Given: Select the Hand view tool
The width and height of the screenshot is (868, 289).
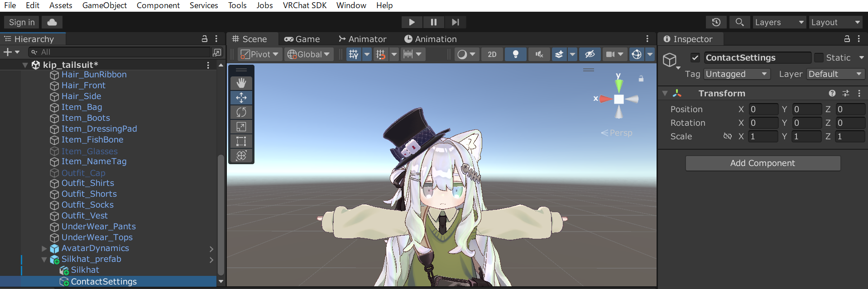Looking at the screenshot, I should pos(241,83).
